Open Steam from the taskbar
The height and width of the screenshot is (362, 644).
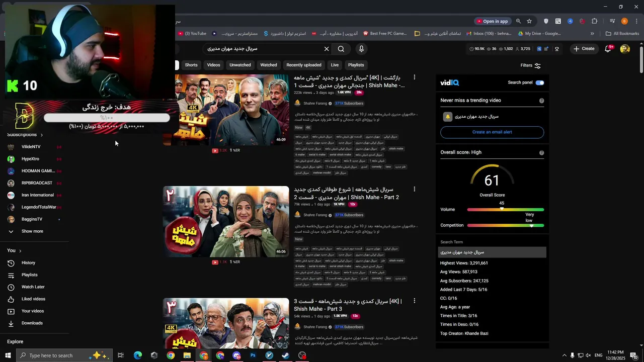coord(285,355)
